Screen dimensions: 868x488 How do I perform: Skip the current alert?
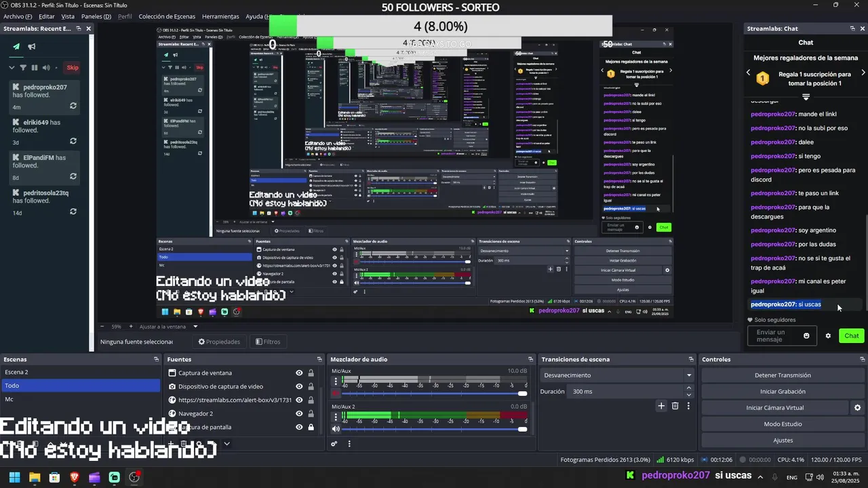tap(73, 67)
